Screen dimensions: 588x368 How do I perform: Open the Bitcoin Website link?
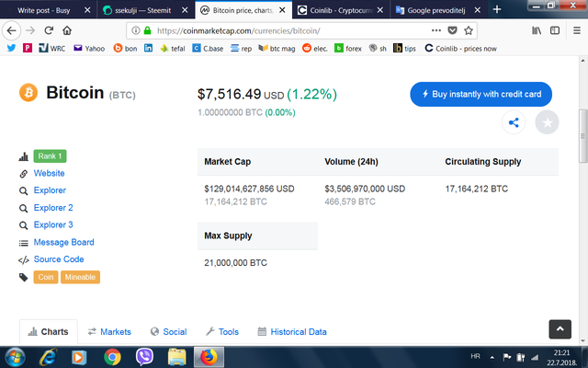[49, 173]
